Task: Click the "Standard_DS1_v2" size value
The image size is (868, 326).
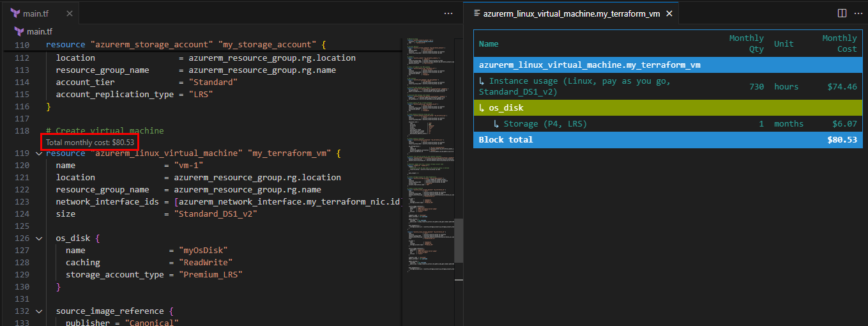Action: (x=215, y=214)
